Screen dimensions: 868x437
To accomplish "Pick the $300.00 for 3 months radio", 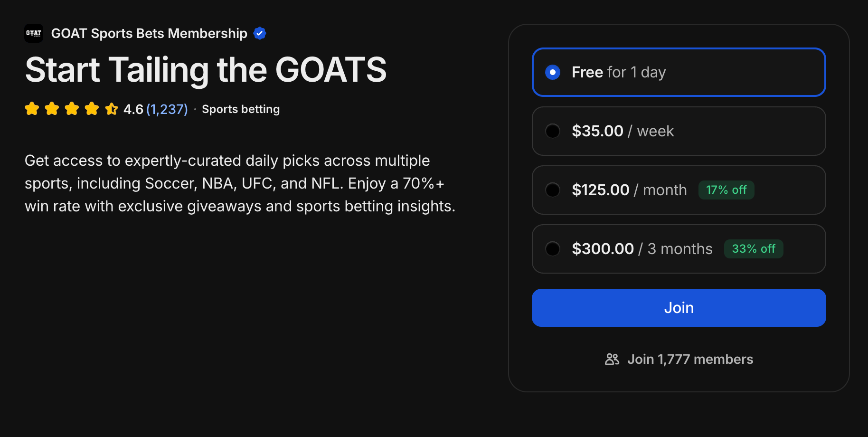I will [x=553, y=249].
